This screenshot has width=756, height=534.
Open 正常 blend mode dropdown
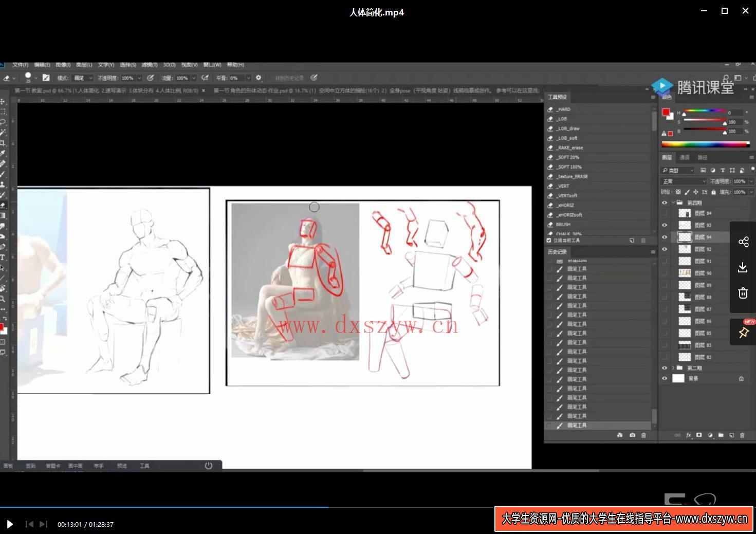(684, 181)
